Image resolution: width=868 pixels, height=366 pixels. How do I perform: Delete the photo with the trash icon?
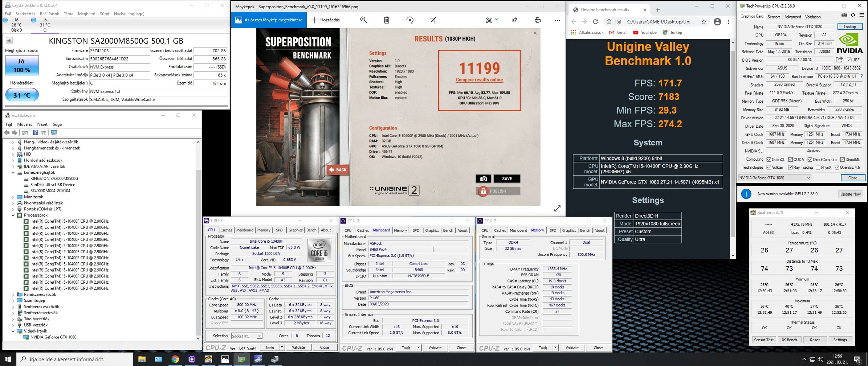[387, 20]
